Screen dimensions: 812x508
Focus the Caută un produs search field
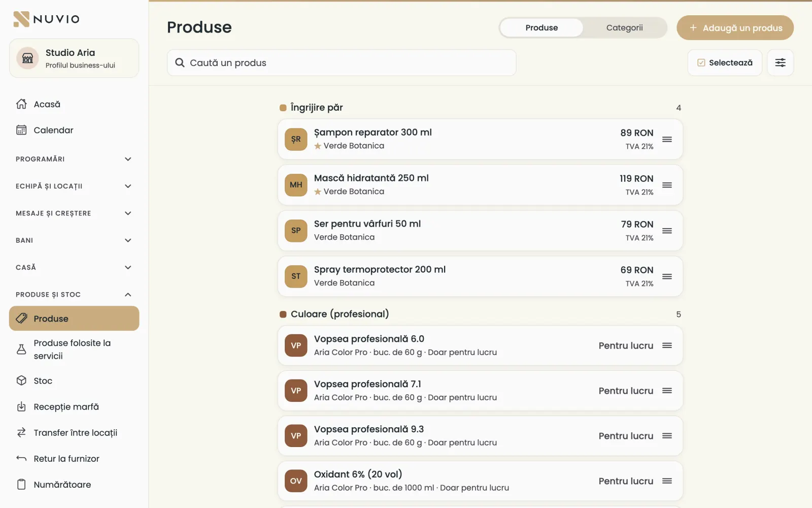(x=342, y=62)
